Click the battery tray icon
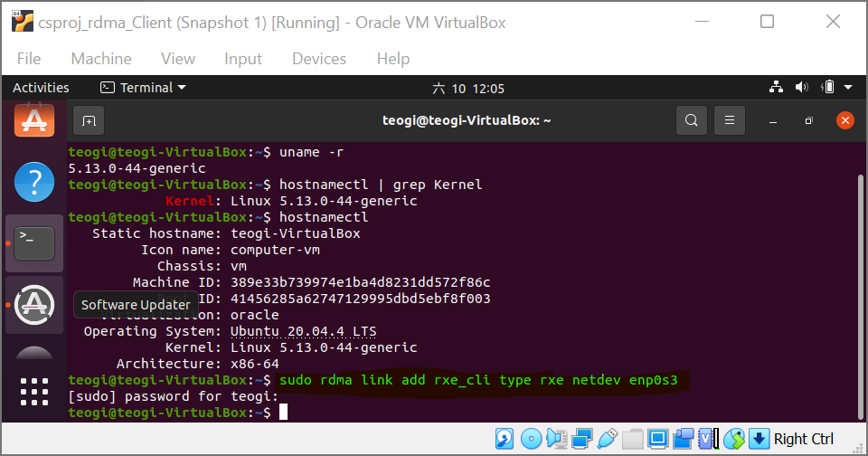This screenshot has height=456, width=868. click(x=827, y=87)
